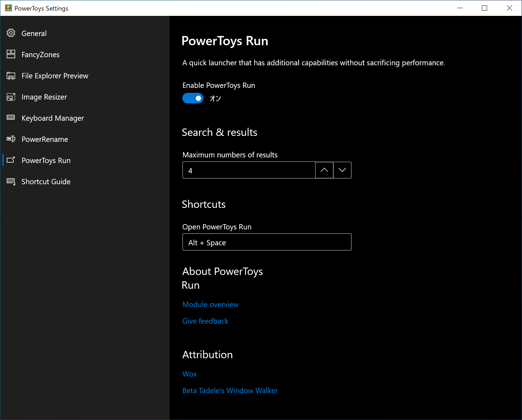Maximize the PowerToys Settings window
The image size is (522, 420).
point(484,8)
